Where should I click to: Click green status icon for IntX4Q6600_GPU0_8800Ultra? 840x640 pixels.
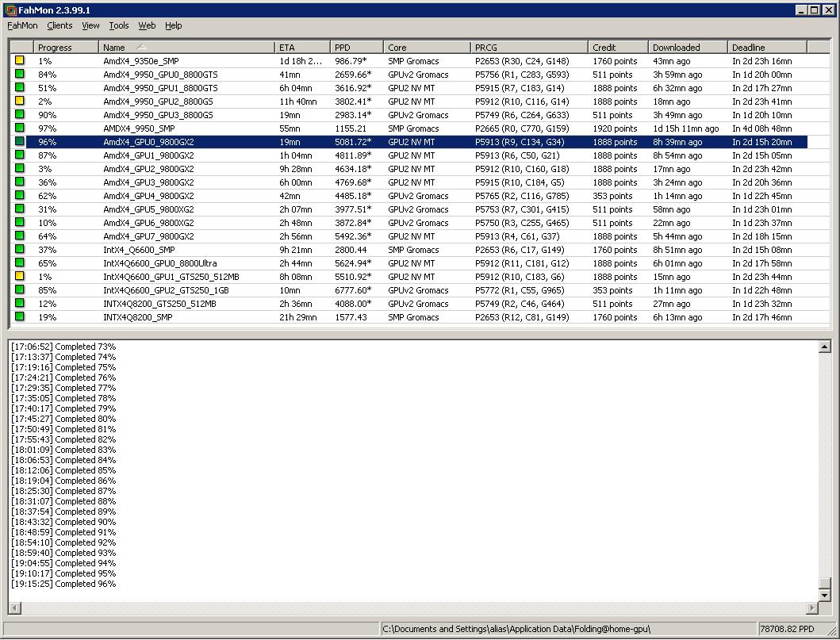pos(20,263)
